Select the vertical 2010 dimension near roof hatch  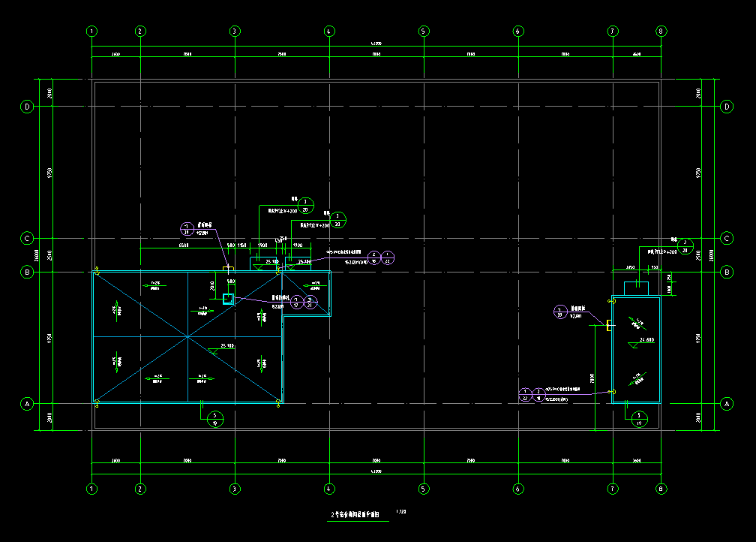(x=212, y=285)
